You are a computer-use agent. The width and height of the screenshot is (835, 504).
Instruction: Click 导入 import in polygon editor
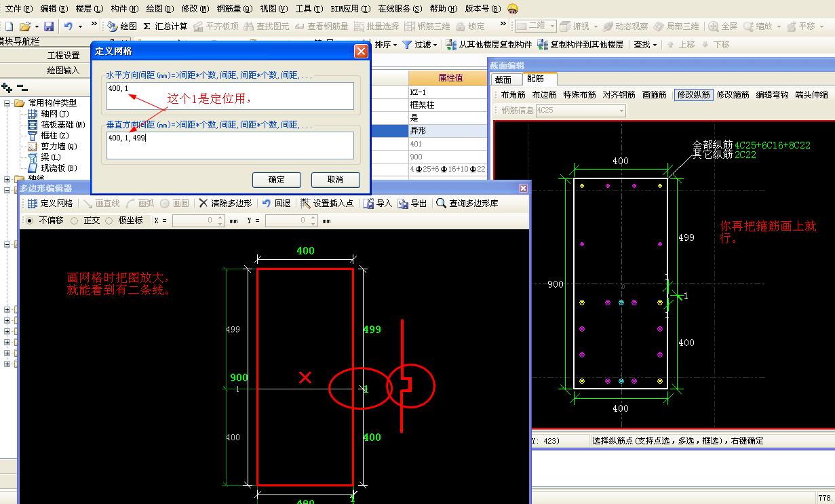click(378, 203)
